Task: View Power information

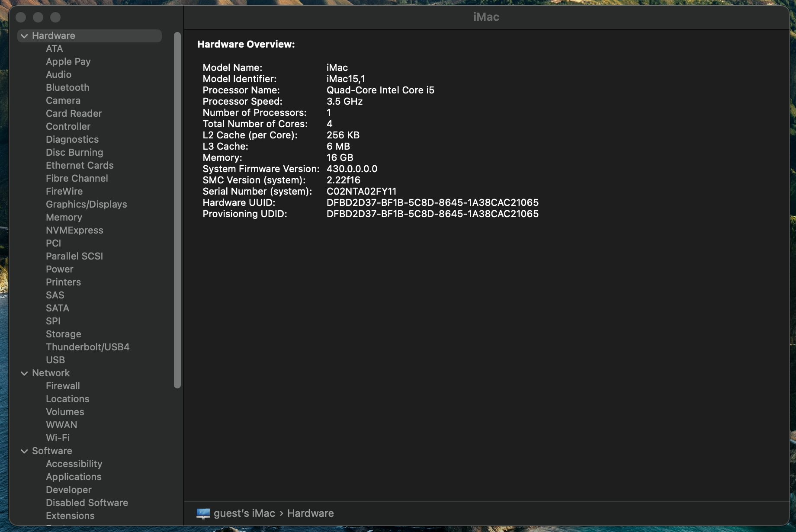Action: point(60,269)
